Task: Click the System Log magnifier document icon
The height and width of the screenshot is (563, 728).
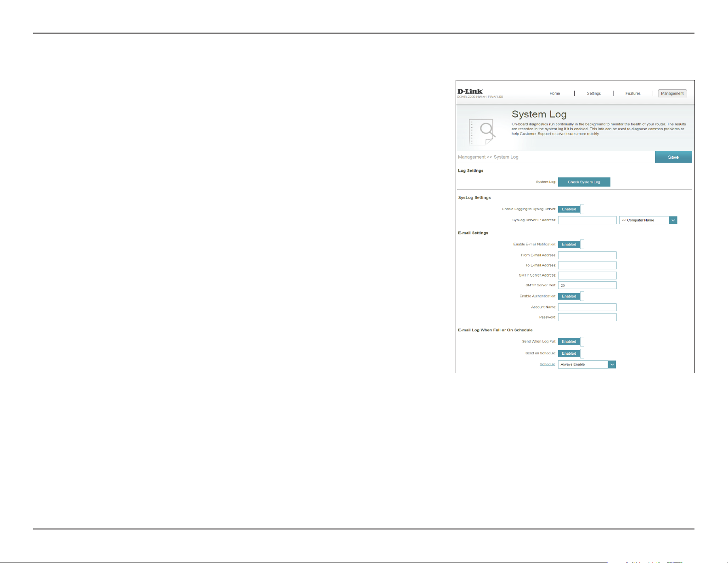Action: pyautogui.click(x=482, y=132)
